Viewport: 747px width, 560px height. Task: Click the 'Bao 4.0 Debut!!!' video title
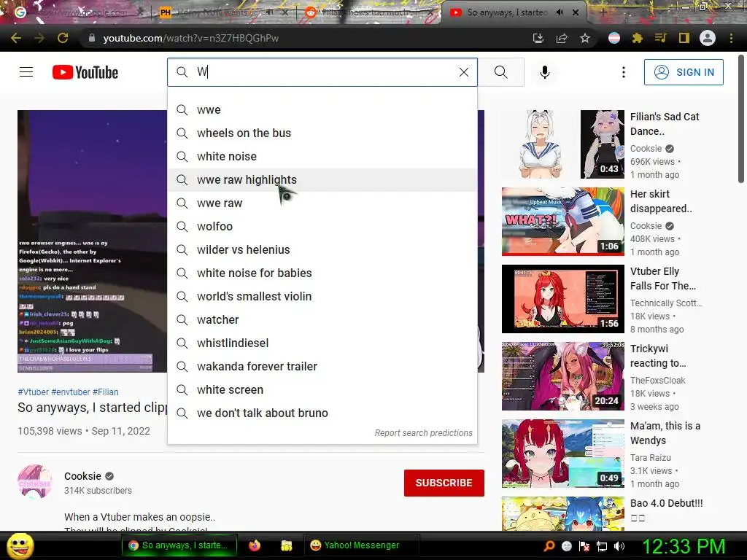pos(666,503)
